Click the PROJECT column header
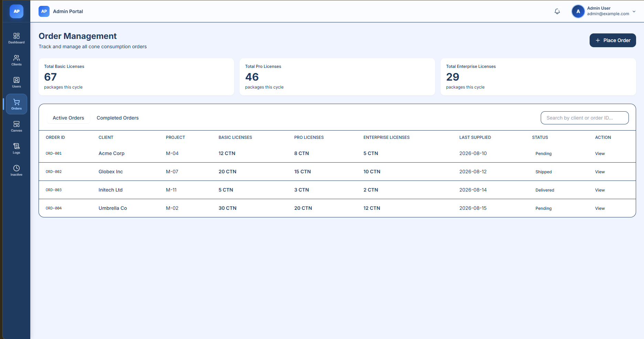The width and height of the screenshot is (644, 339). 176,137
